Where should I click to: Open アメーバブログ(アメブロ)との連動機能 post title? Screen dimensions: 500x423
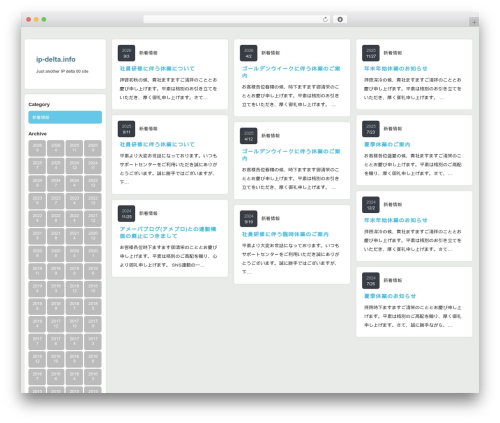point(168,232)
